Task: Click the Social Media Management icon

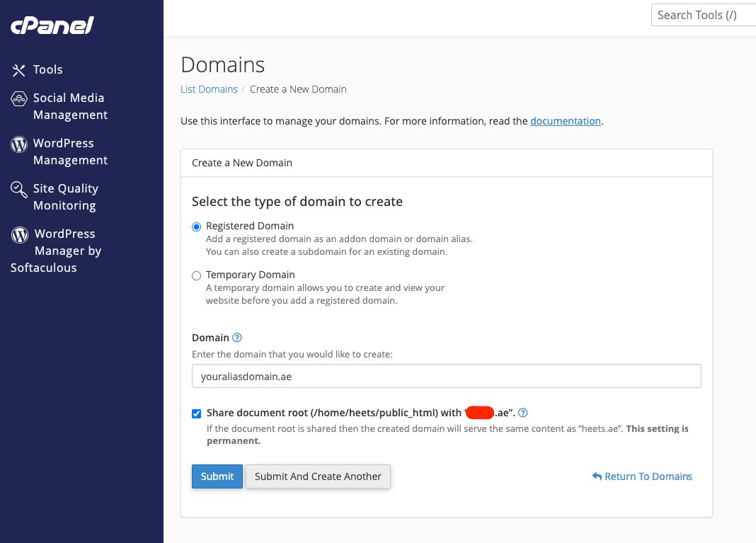Action: click(x=19, y=99)
